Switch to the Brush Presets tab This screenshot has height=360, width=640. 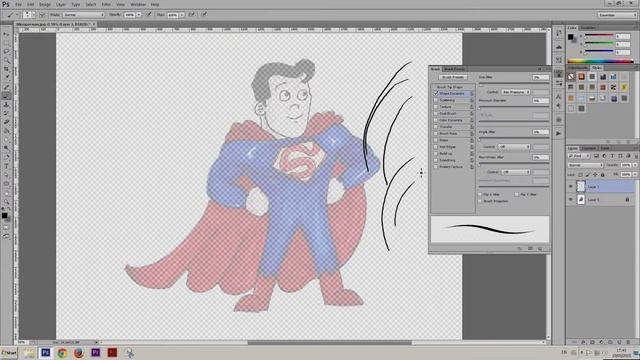(454, 69)
